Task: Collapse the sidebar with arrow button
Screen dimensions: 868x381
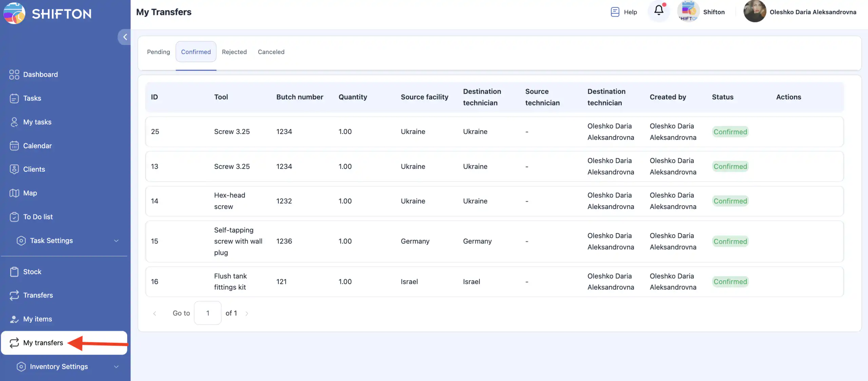Action: click(x=124, y=37)
